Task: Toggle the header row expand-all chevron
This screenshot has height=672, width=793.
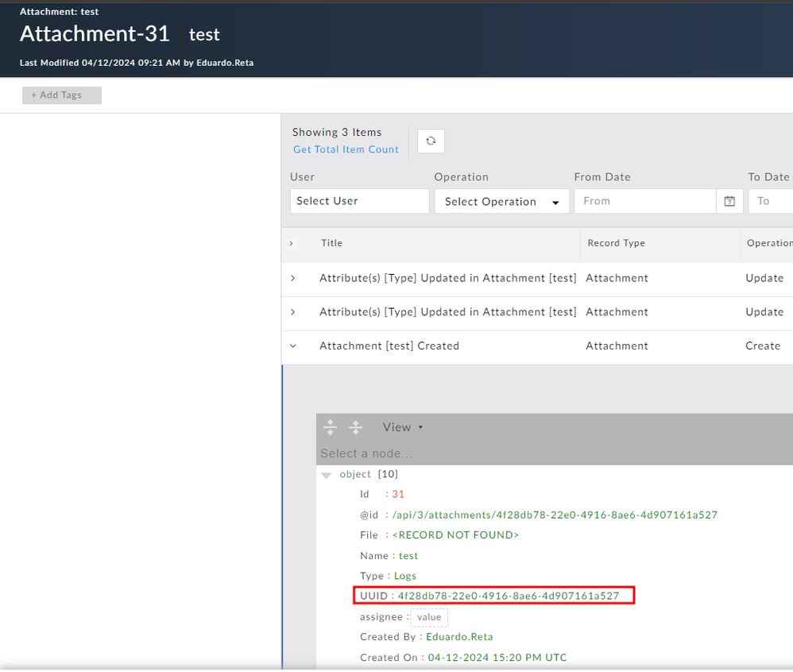Action: point(291,243)
